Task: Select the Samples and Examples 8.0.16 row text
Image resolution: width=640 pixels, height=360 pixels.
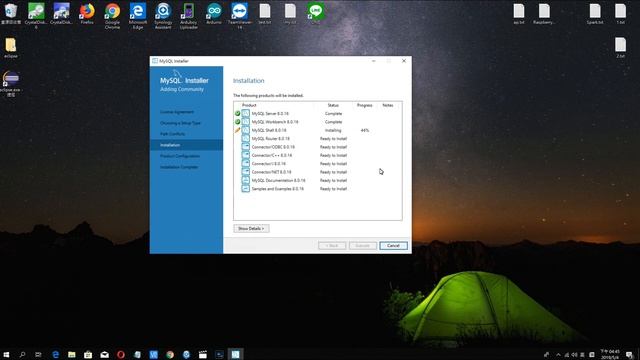Action: [x=278, y=189]
